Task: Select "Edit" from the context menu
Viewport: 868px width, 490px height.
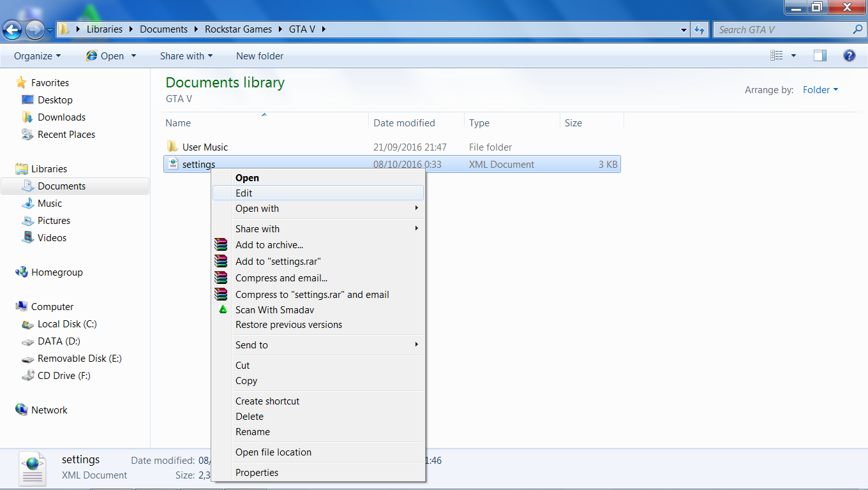Action: (244, 193)
